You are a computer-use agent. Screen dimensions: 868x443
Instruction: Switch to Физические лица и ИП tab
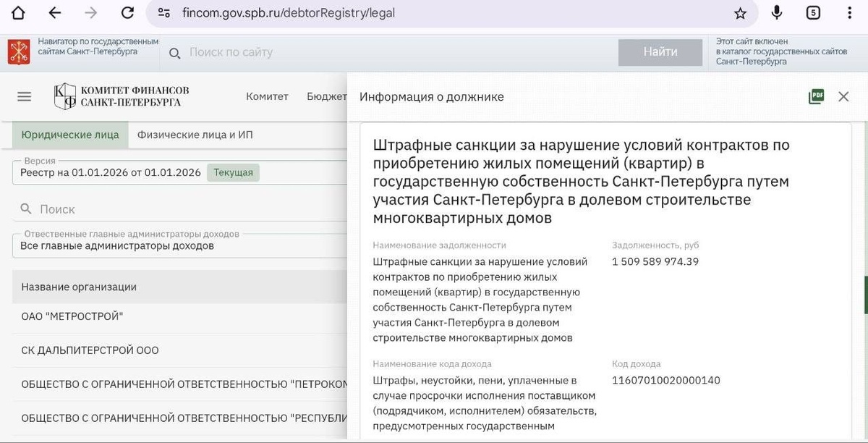coord(195,135)
